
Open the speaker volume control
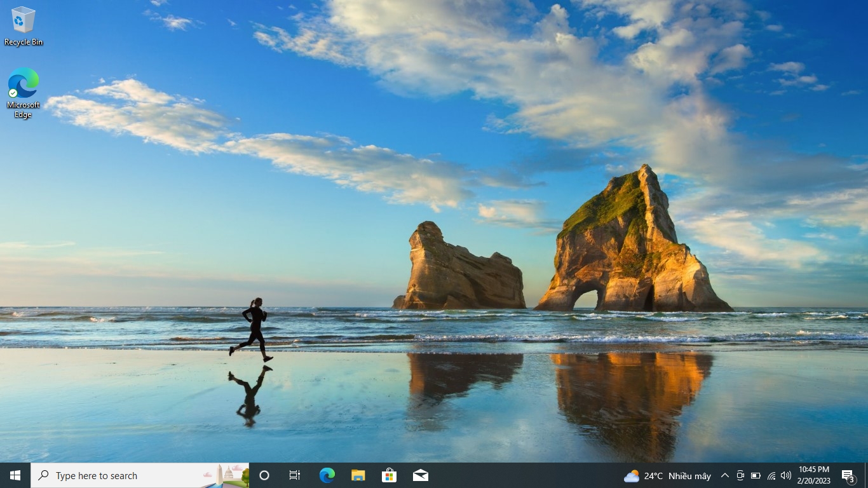[x=786, y=475]
